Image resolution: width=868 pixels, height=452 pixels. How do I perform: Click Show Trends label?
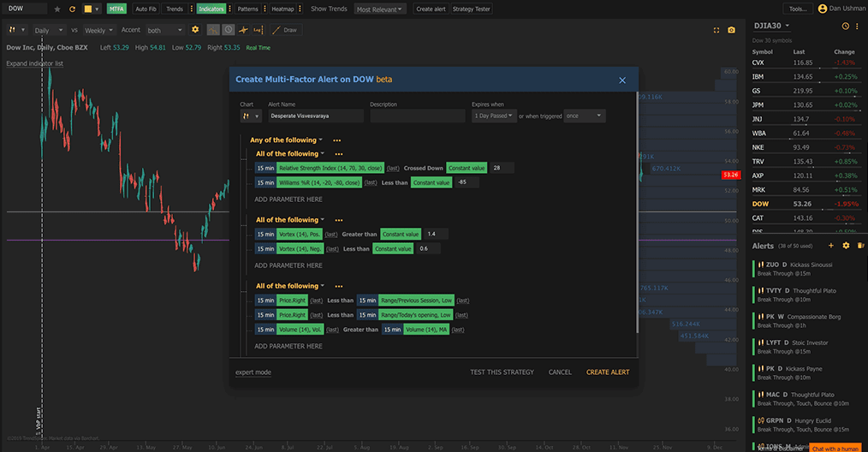(x=329, y=9)
